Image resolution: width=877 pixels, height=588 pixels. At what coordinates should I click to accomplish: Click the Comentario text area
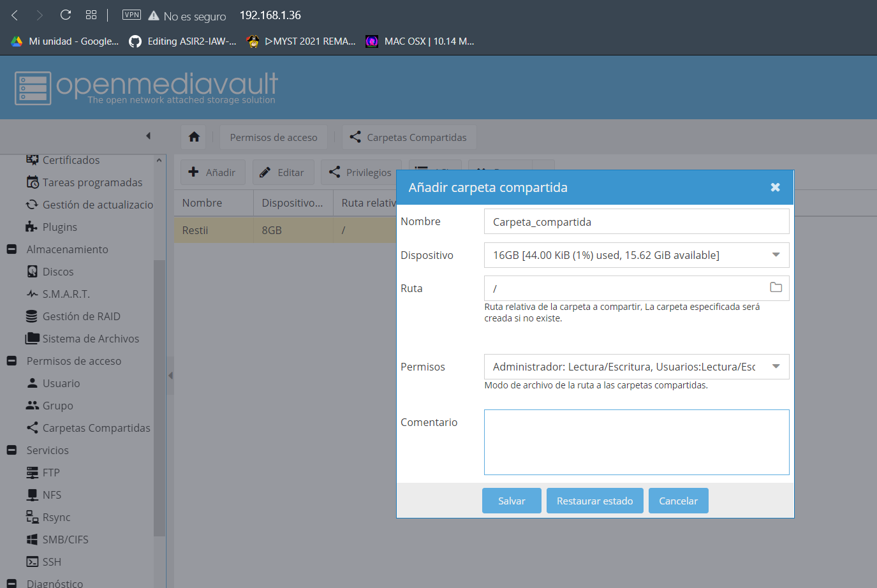637,442
